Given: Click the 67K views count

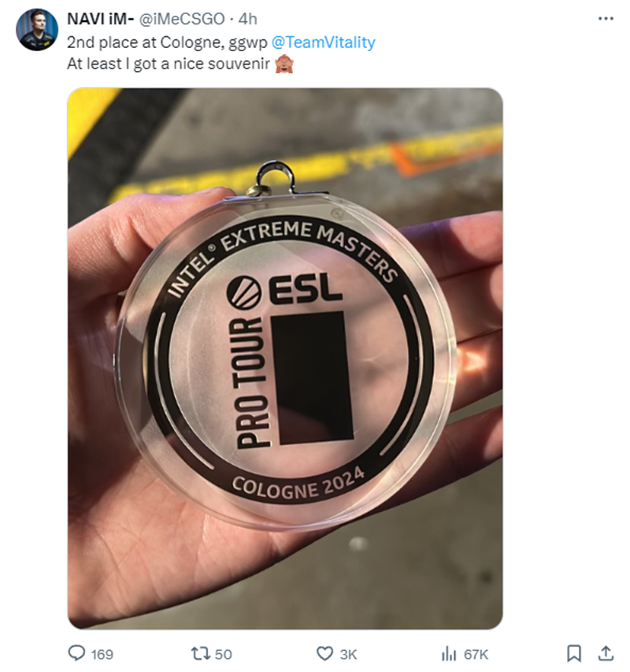Looking at the screenshot, I should coord(476,655).
